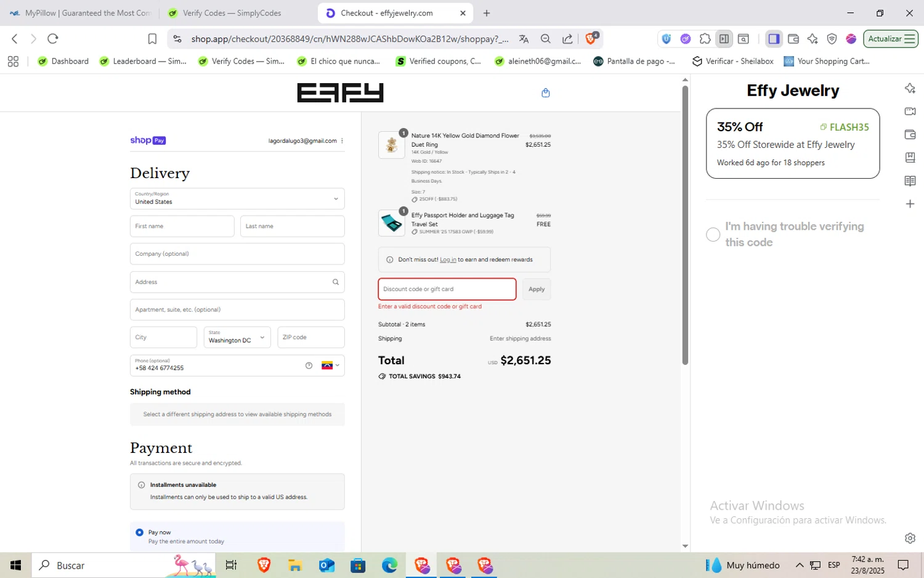Screen dimensions: 924x578
Task: Copy the FLASH35 coupon code
Action: pos(845,127)
